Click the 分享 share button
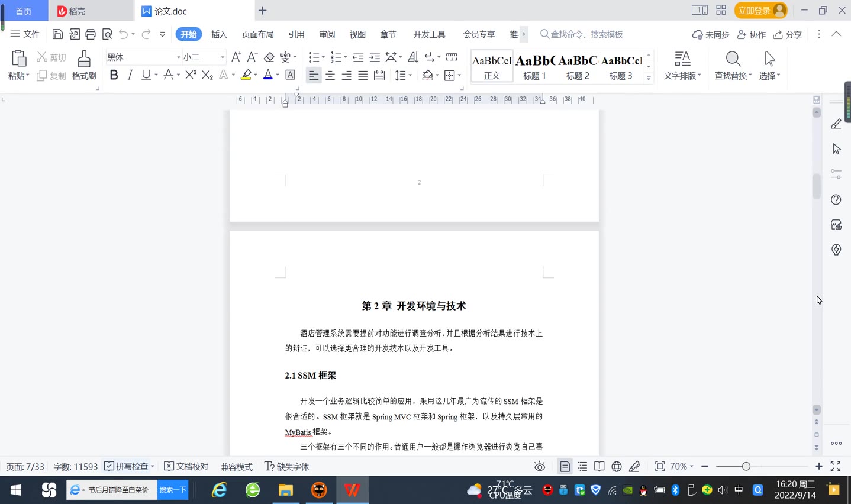The image size is (851, 504). click(788, 34)
